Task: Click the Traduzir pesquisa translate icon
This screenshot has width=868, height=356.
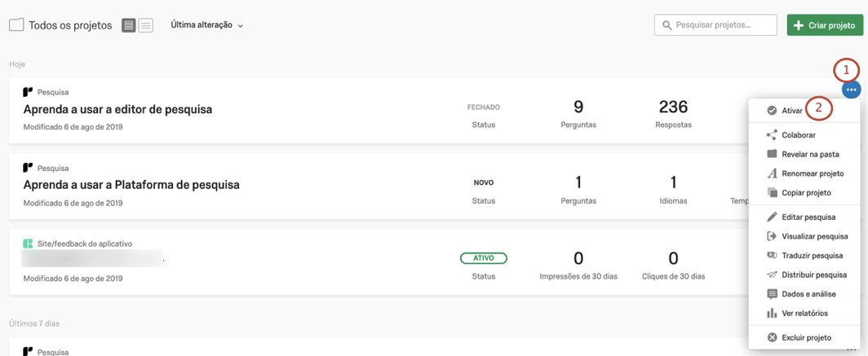Action: 772,256
